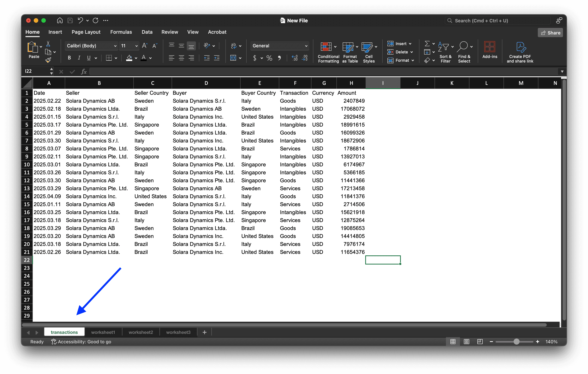The image size is (588, 374).
Task: Open the font name dropdown
Action: (115, 46)
